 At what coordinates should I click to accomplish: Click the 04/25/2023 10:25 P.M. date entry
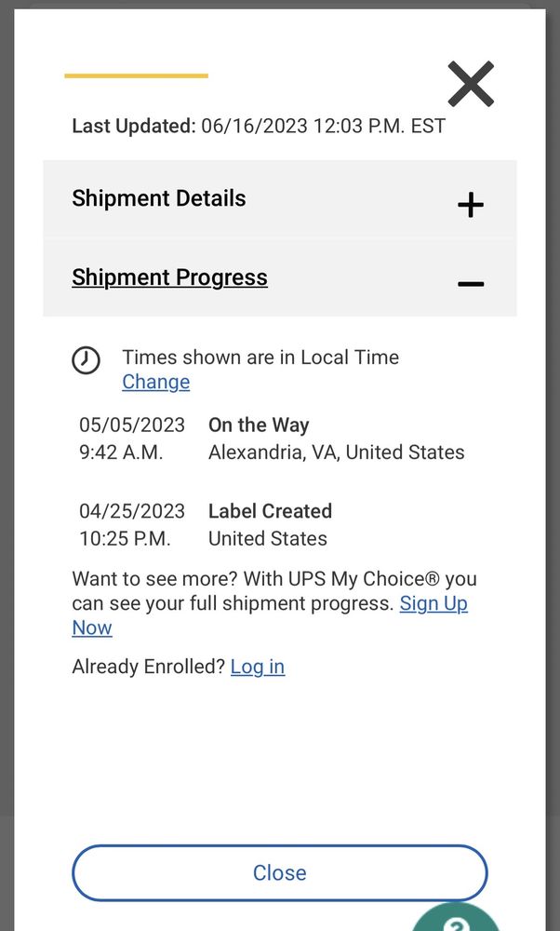131,524
